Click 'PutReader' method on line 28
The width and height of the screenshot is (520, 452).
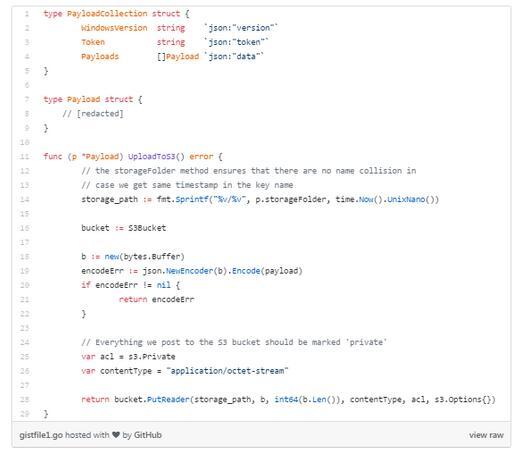[x=168, y=399]
